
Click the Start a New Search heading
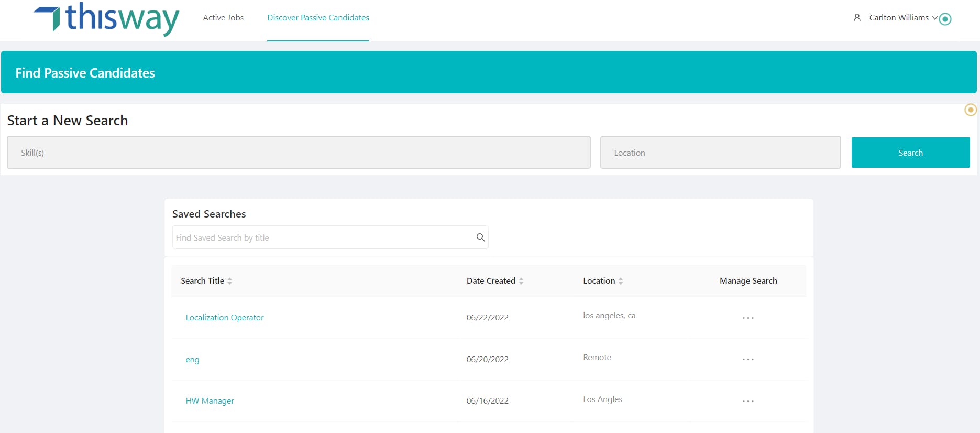coord(68,121)
